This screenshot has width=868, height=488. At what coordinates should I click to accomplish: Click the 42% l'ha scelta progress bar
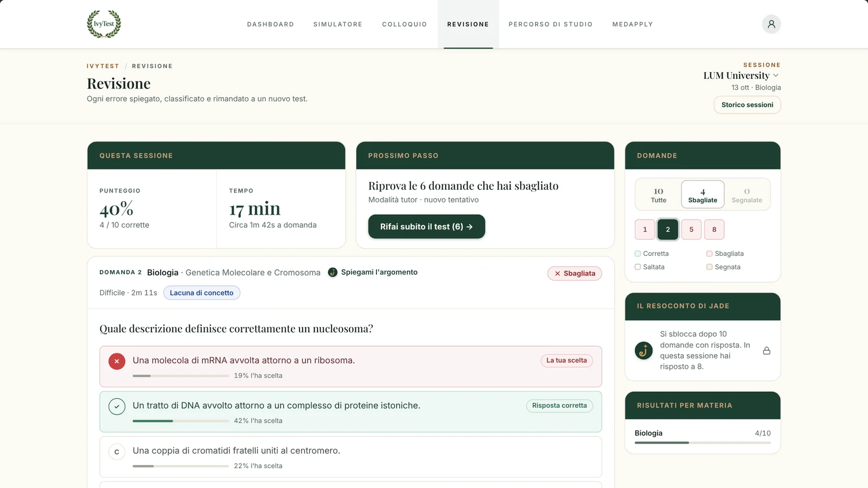point(181,421)
